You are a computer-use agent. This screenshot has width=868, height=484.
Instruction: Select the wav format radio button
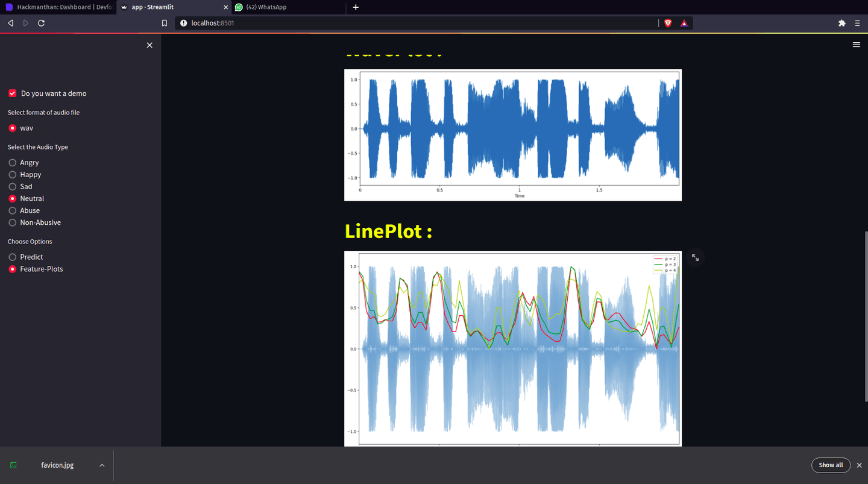coord(12,128)
